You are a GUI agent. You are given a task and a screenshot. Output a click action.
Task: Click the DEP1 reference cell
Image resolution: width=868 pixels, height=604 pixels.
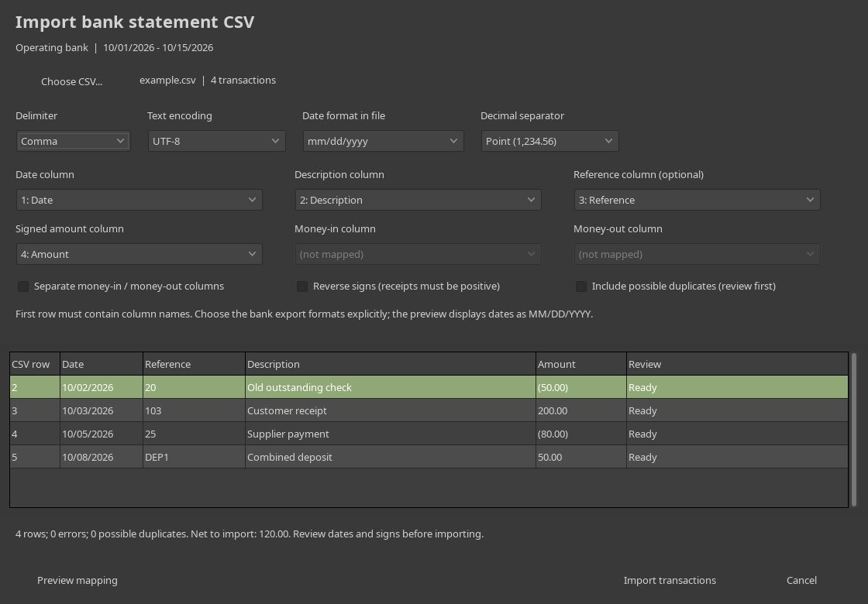(x=194, y=457)
